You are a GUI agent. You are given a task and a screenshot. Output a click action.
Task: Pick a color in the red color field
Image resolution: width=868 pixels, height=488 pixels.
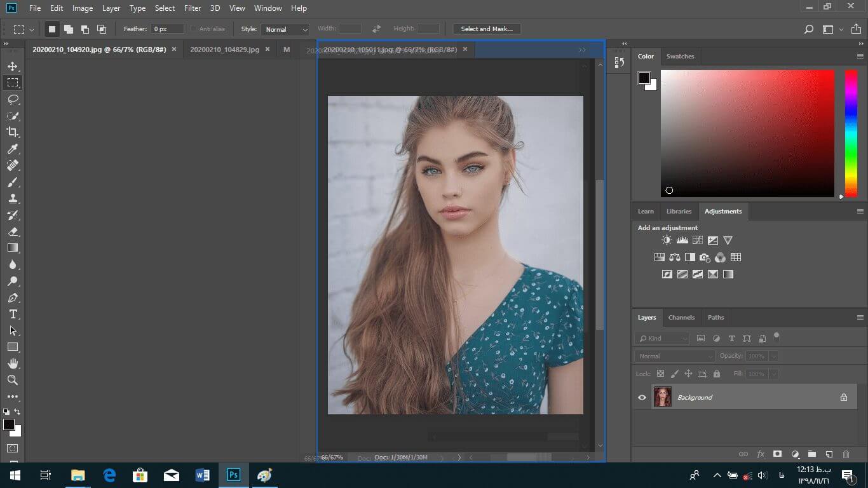click(x=747, y=133)
